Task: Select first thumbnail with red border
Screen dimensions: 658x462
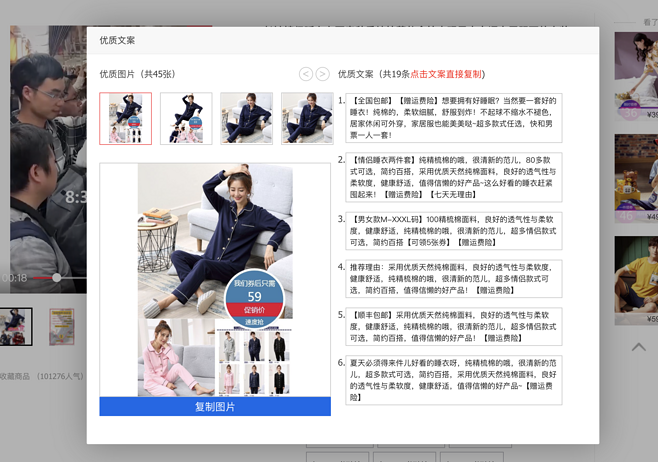Action: click(x=125, y=119)
